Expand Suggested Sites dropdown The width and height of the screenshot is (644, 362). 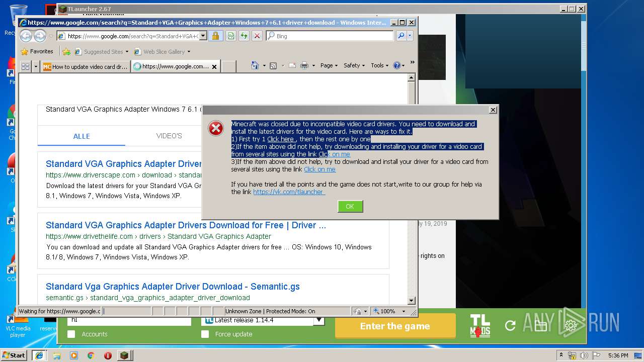coord(127,52)
